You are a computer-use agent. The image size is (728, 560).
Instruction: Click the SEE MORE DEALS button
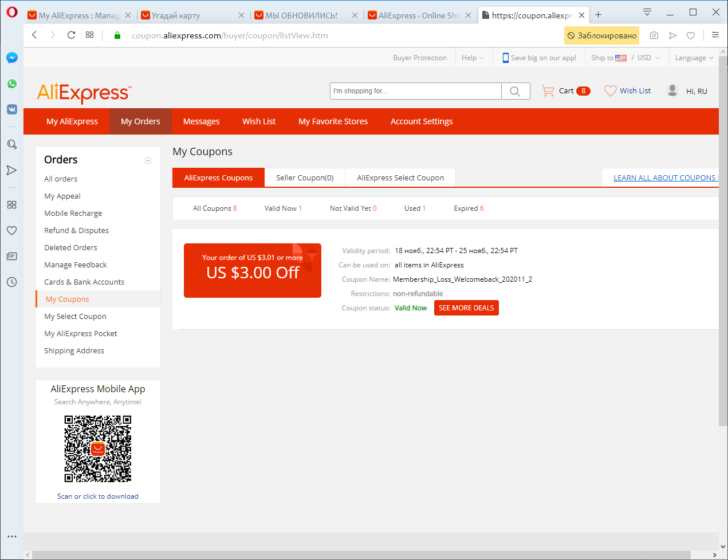(466, 308)
